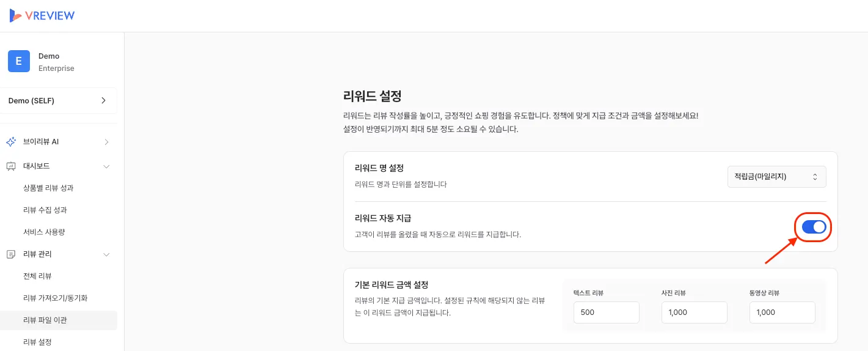The width and height of the screenshot is (868, 351).
Task: Select 전체 리뷰 menu item
Action: [37, 276]
